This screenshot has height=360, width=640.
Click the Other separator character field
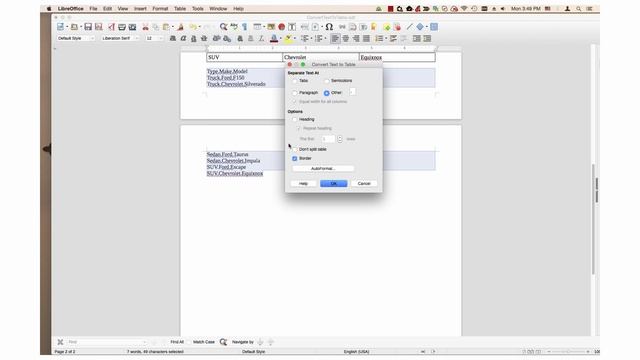click(x=352, y=92)
